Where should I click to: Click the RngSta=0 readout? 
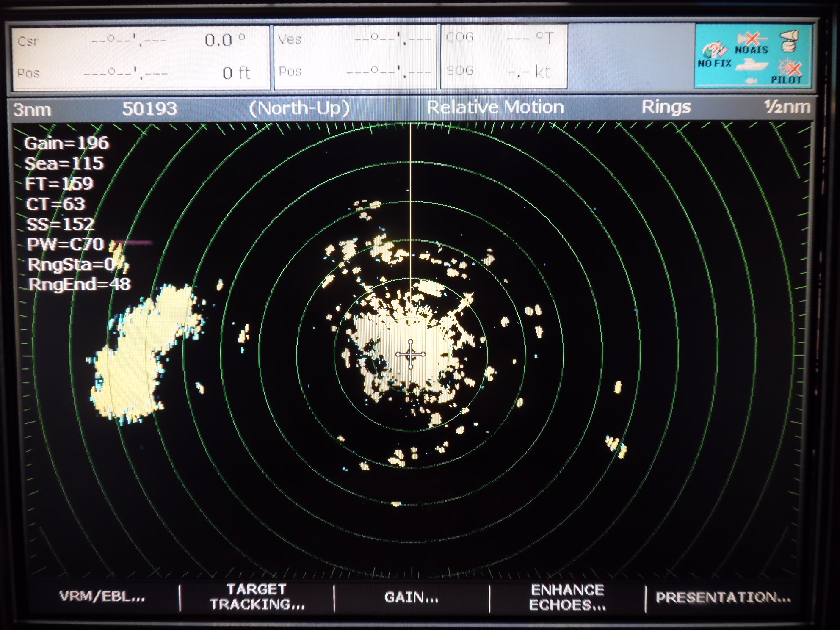coord(72,264)
